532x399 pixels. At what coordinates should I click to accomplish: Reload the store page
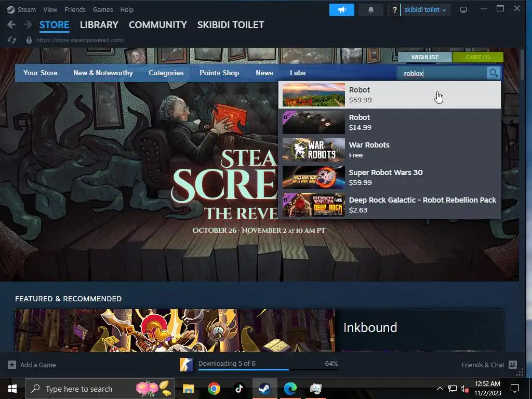(12, 40)
